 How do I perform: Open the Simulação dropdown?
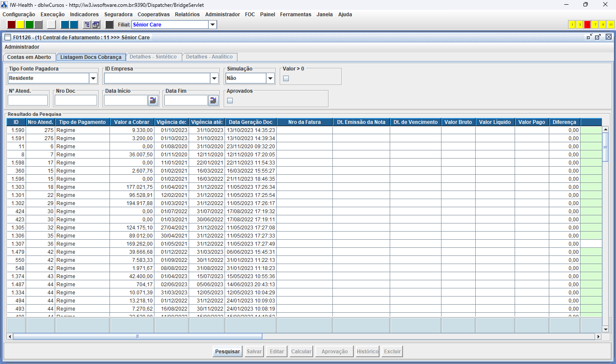(x=270, y=78)
